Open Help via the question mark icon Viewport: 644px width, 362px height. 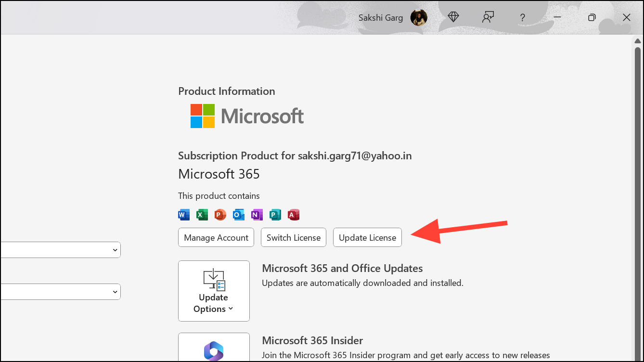coord(522,18)
